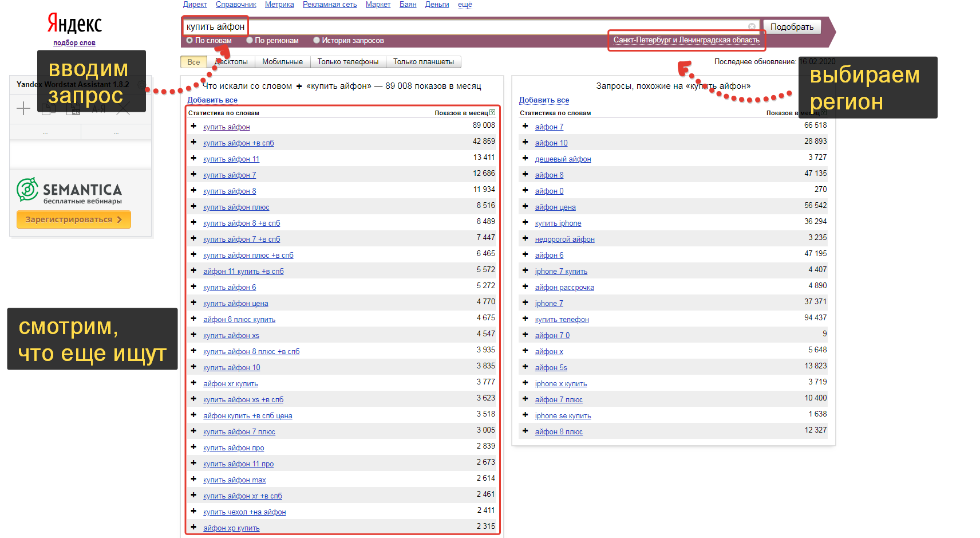The height and width of the screenshot is (538, 980).
Task: Select the 'По словам' radio button
Action: (189, 40)
